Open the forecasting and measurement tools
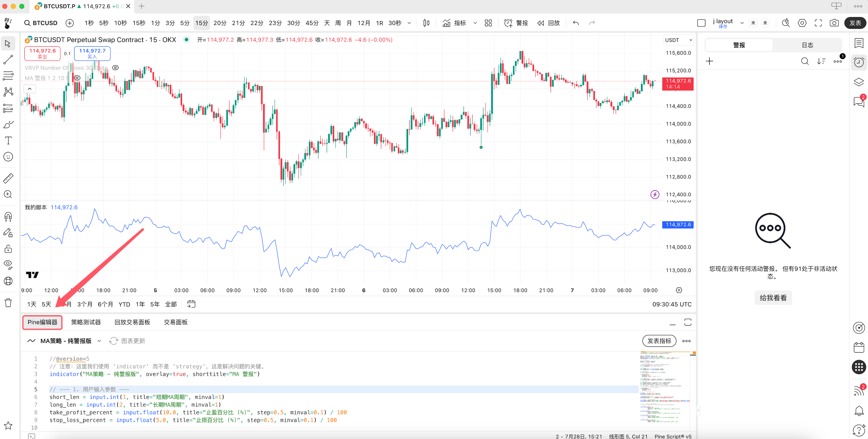Viewport: 868px width, 439px height. [x=8, y=108]
